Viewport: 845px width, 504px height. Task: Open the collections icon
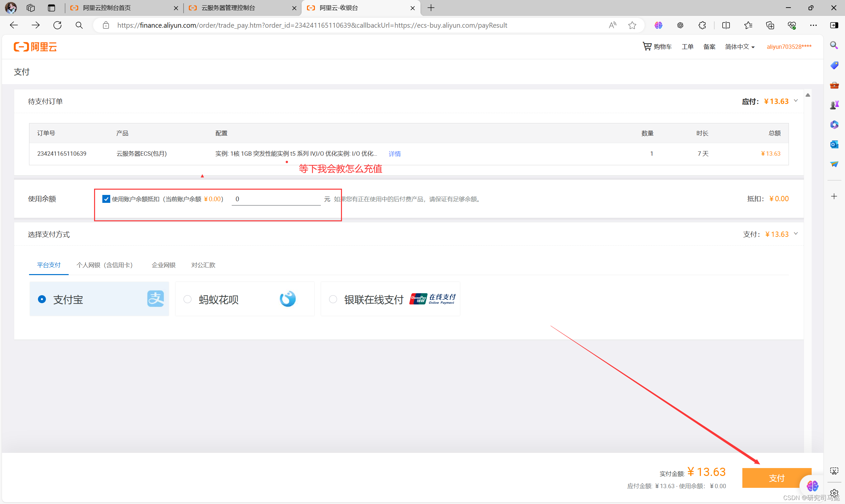pyautogui.click(x=770, y=25)
